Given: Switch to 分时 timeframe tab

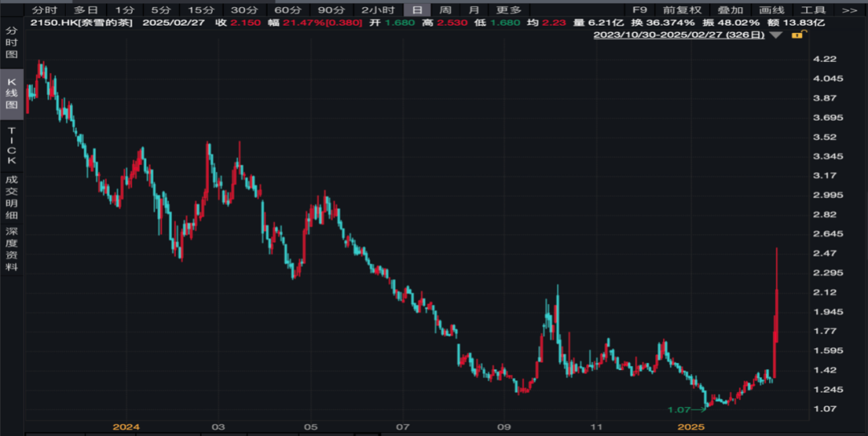Looking at the screenshot, I should [44, 10].
